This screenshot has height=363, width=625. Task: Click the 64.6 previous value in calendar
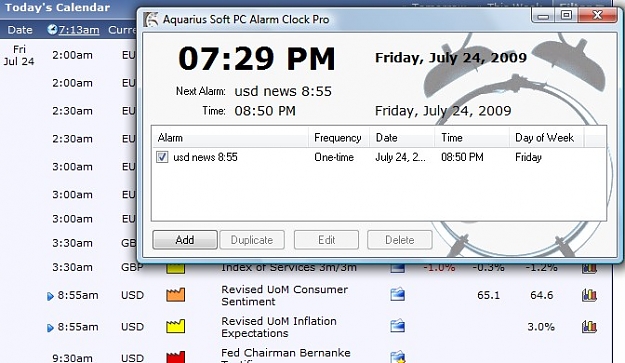(x=542, y=295)
